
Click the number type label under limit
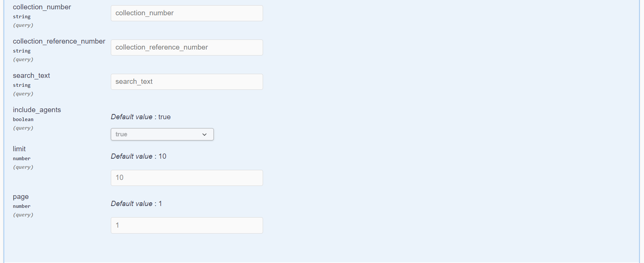tap(22, 159)
